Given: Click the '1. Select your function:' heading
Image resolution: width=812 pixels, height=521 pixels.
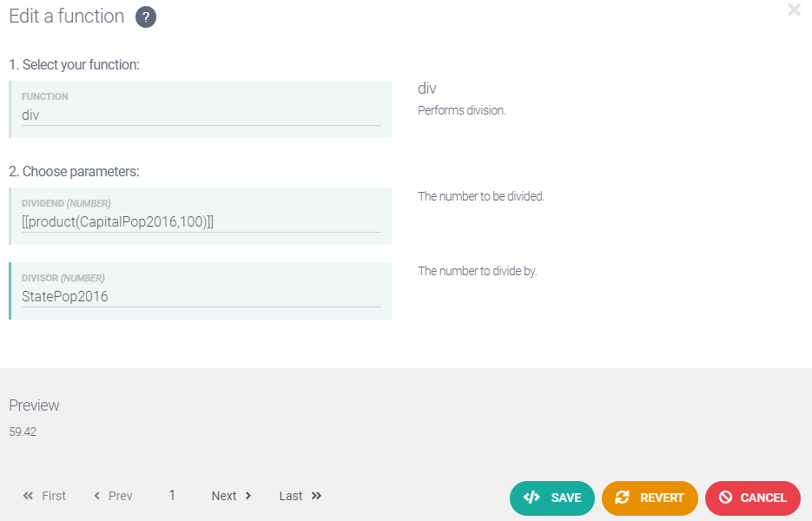Looking at the screenshot, I should (74, 64).
